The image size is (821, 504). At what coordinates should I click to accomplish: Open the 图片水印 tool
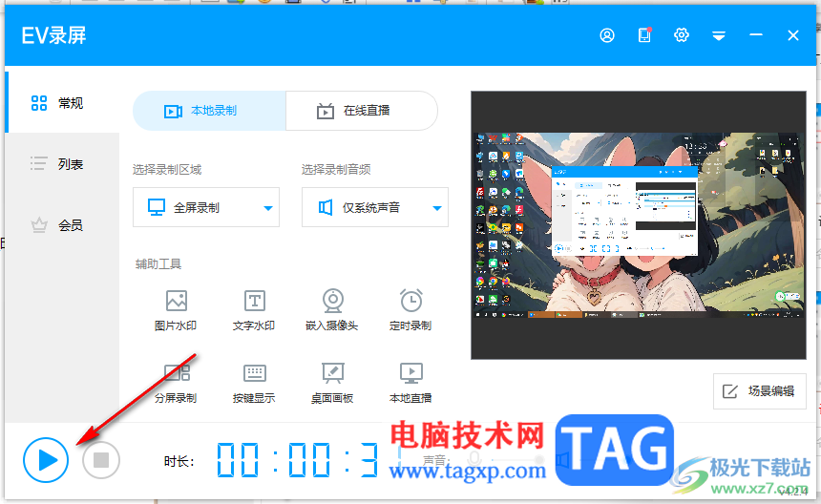coord(176,310)
